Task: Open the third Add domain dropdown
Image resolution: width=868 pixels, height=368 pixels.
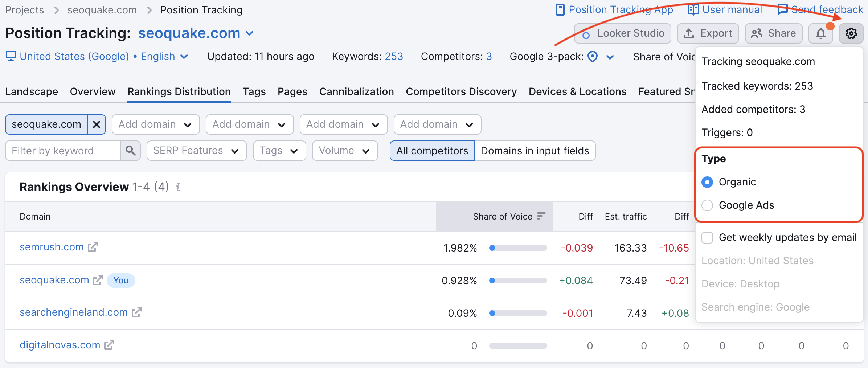Action: (344, 124)
